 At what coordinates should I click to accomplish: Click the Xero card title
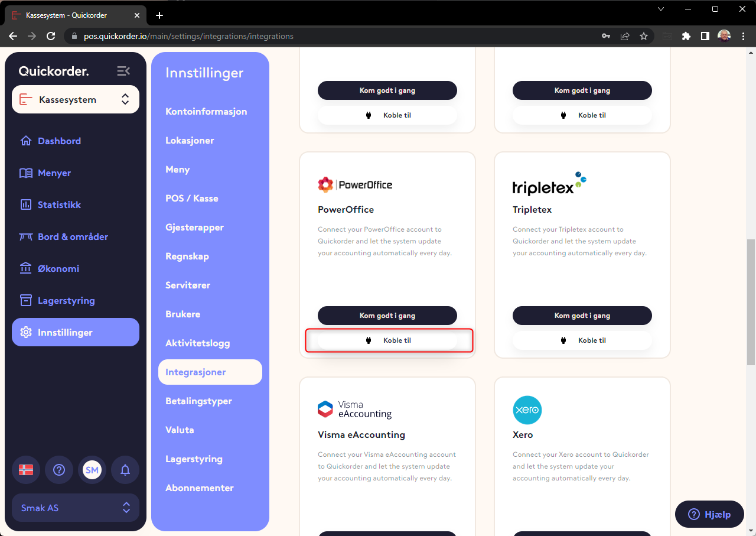(x=523, y=435)
